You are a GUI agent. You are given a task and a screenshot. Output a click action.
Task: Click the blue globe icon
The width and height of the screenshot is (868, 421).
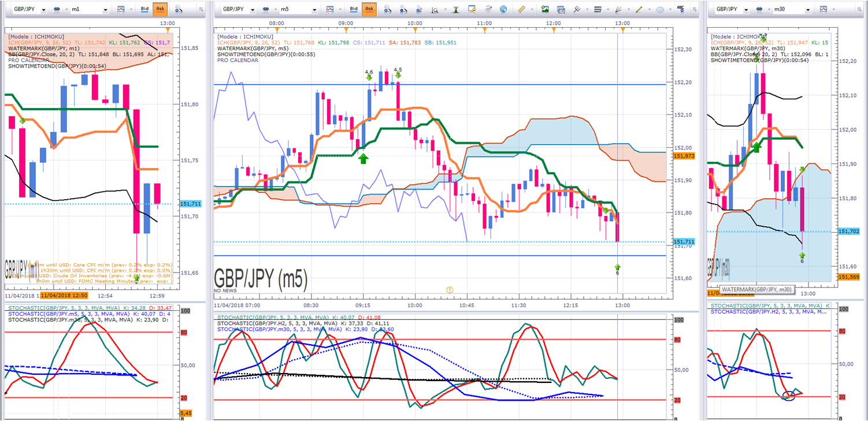click(503, 9)
